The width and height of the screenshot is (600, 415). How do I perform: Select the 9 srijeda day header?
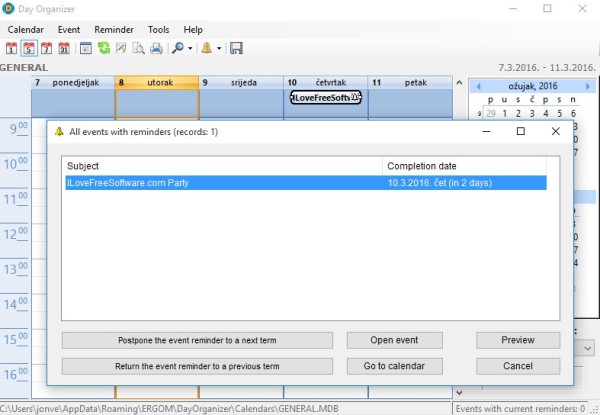click(x=241, y=82)
